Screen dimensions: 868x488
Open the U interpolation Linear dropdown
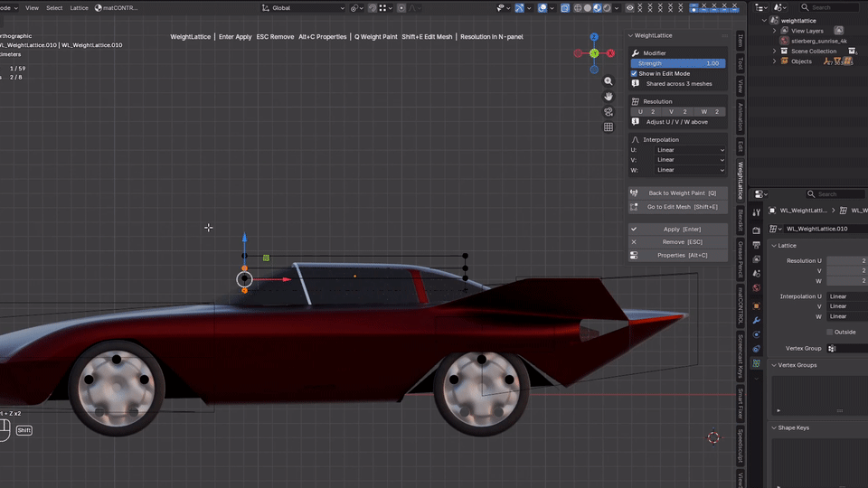(x=690, y=150)
